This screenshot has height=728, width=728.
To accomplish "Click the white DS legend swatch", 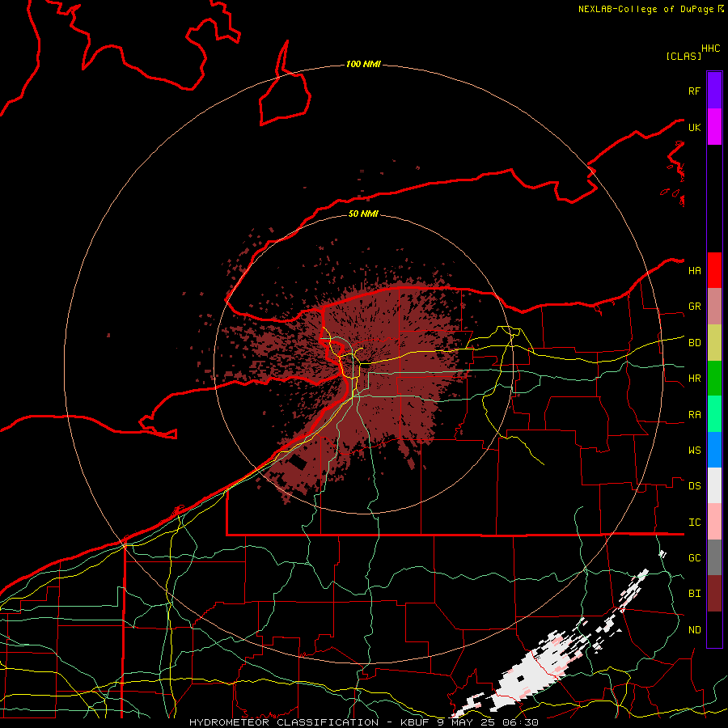I will 714,485.
